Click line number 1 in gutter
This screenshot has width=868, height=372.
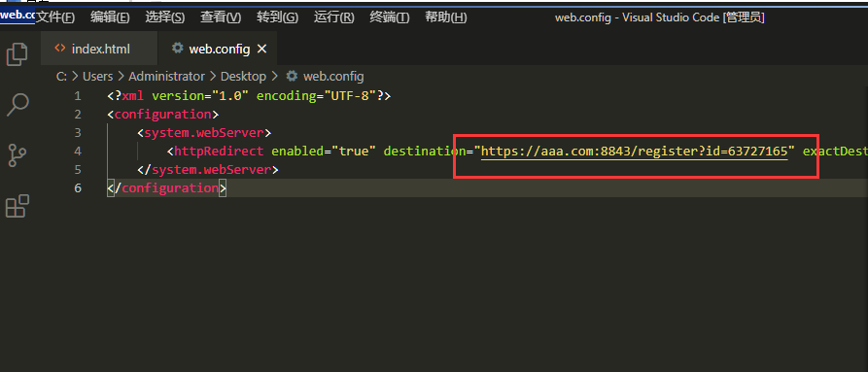[x=78, y=95]
